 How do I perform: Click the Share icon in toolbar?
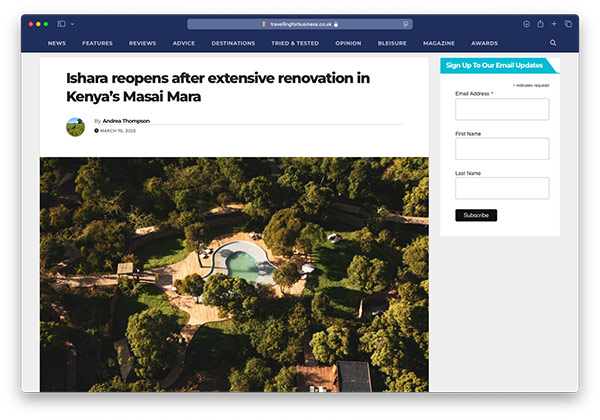pos(540,23)
